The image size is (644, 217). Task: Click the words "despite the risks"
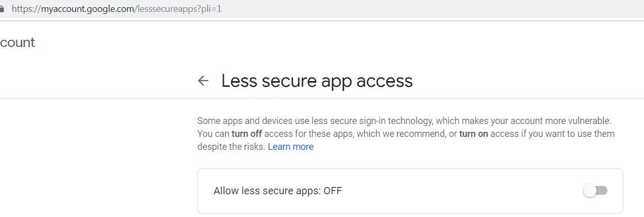[231, 147]
